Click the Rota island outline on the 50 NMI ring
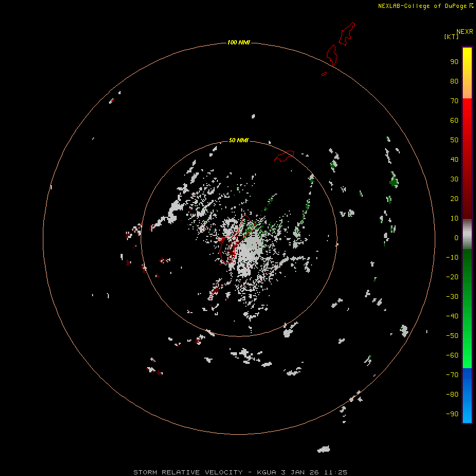Viewport: 476px width, 476px height. pos(284,156)
